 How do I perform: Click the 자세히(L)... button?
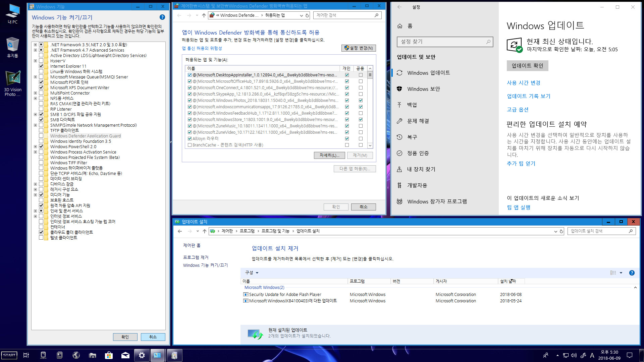(x=329, y=156)
